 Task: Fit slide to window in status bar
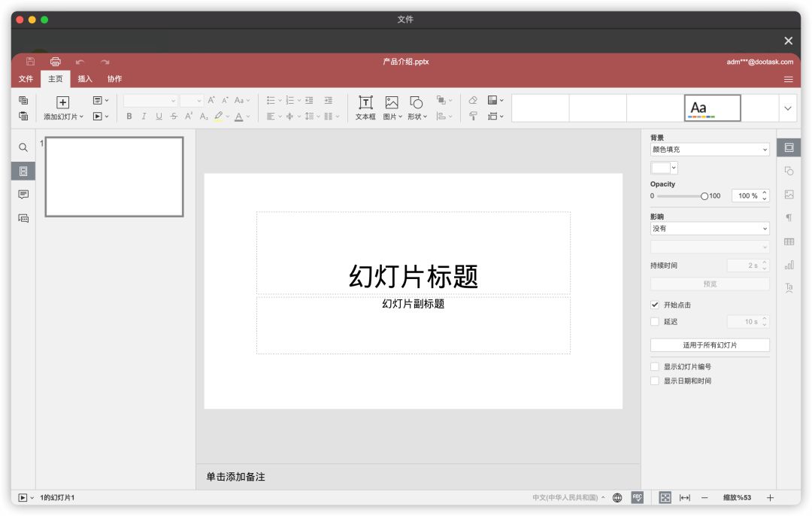pyautogui.click(x=665, y=497)
